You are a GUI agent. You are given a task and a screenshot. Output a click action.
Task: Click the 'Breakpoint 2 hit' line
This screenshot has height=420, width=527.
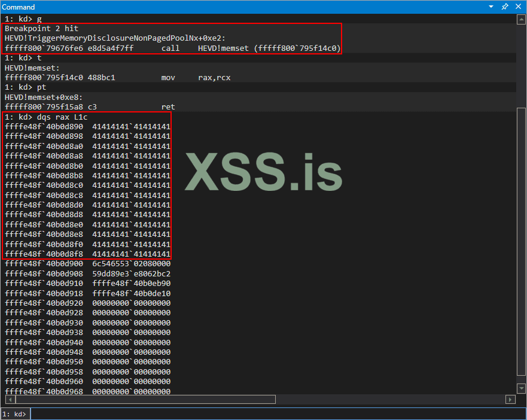click(41, 29)
